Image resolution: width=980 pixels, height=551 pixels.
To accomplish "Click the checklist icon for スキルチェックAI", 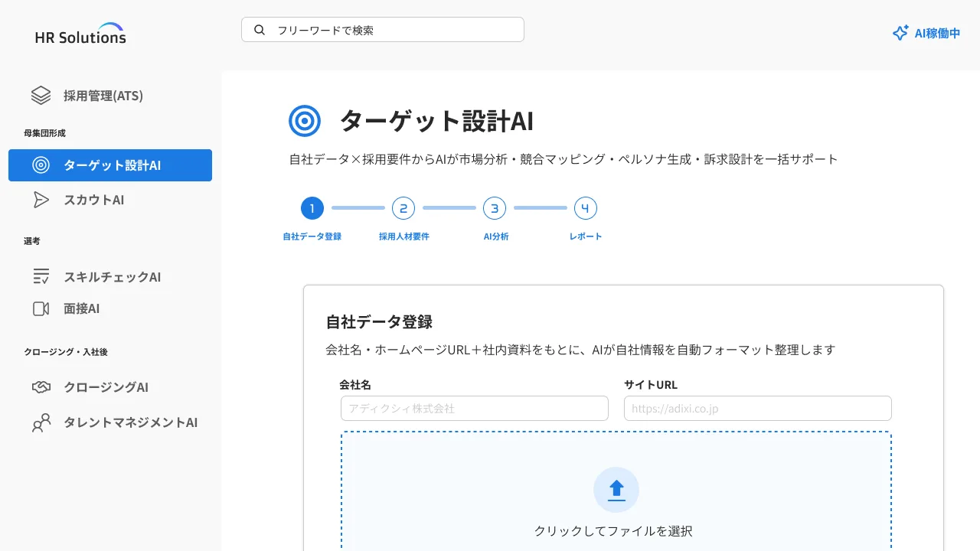I will 41,277.
